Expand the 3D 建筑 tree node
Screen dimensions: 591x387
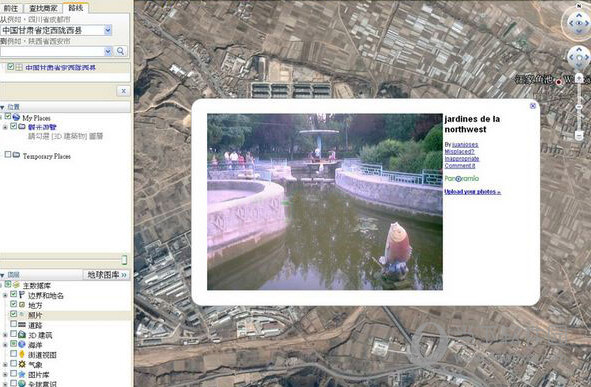click(x=5, y=335)
